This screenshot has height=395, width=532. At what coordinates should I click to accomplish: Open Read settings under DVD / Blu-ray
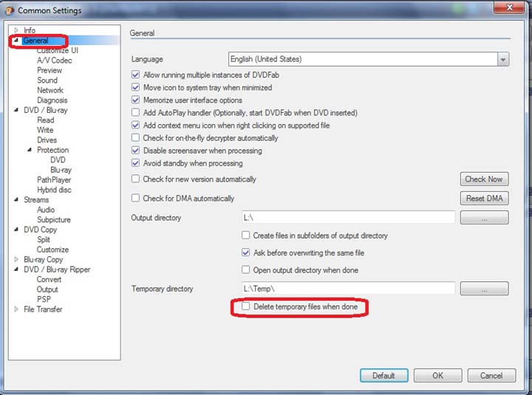[46, 120]
